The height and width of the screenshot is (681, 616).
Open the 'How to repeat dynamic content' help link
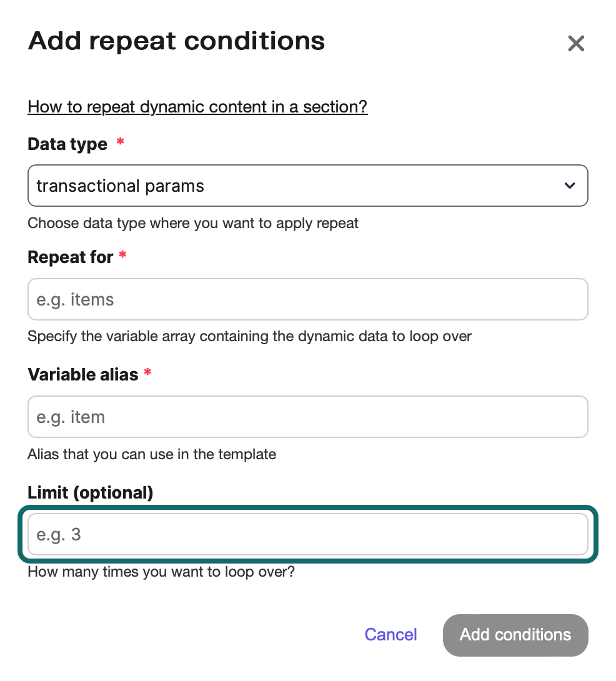(x=197, y=107)
